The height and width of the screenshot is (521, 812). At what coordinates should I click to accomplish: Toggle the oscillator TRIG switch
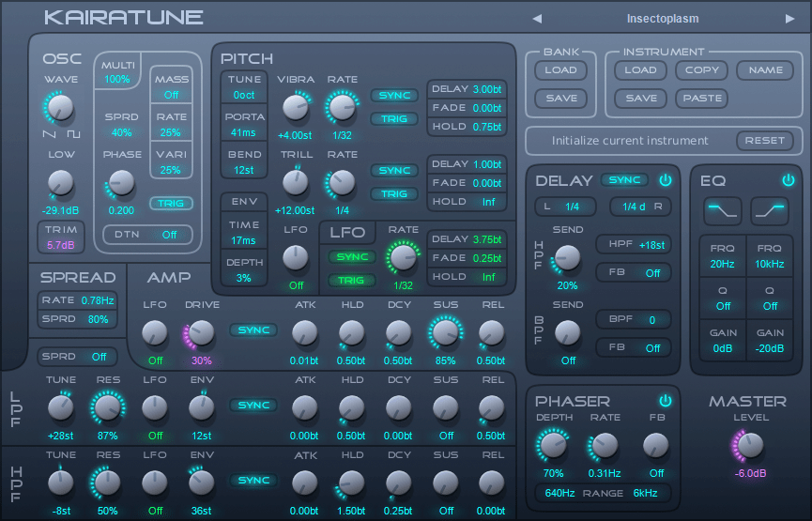171,204
